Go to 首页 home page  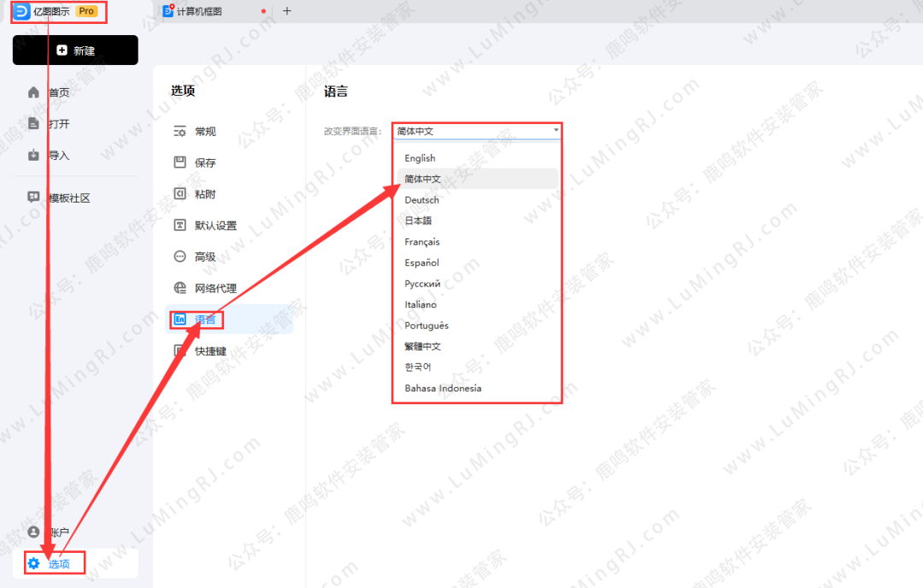pos(58,92)
